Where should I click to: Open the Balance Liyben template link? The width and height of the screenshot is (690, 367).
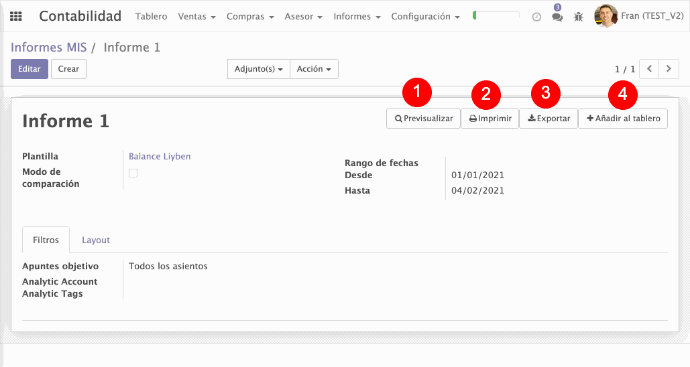click(159, 156)
